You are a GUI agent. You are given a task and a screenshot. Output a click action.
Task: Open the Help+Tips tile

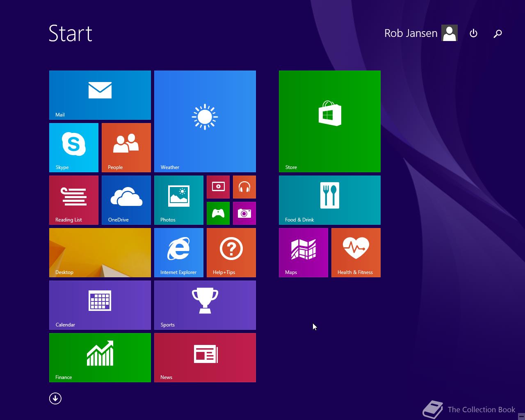[x=231, y=253]
